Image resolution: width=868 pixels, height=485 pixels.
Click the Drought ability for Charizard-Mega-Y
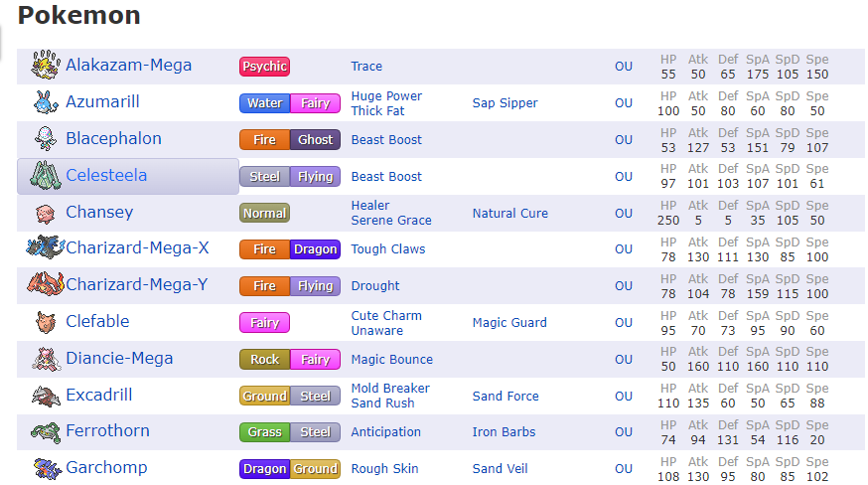click(x=375, y=286)
